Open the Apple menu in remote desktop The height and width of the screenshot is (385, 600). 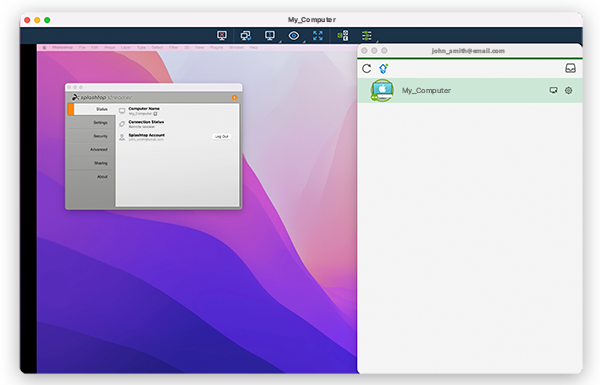click(x=44, y=47)
